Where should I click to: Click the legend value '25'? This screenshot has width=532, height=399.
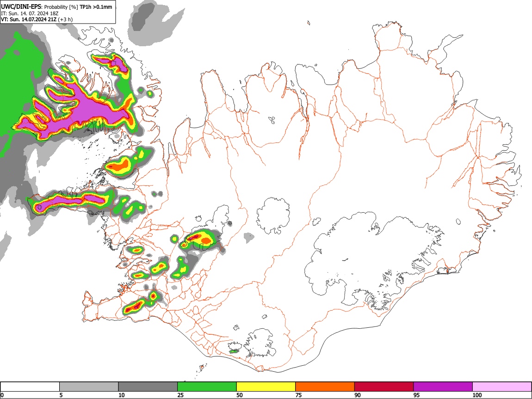(180, 395)
